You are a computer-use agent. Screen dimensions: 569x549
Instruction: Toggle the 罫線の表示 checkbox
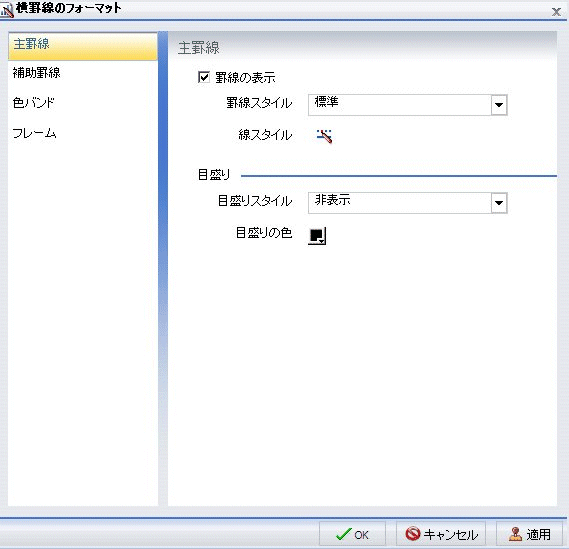(x=204, y=77)
